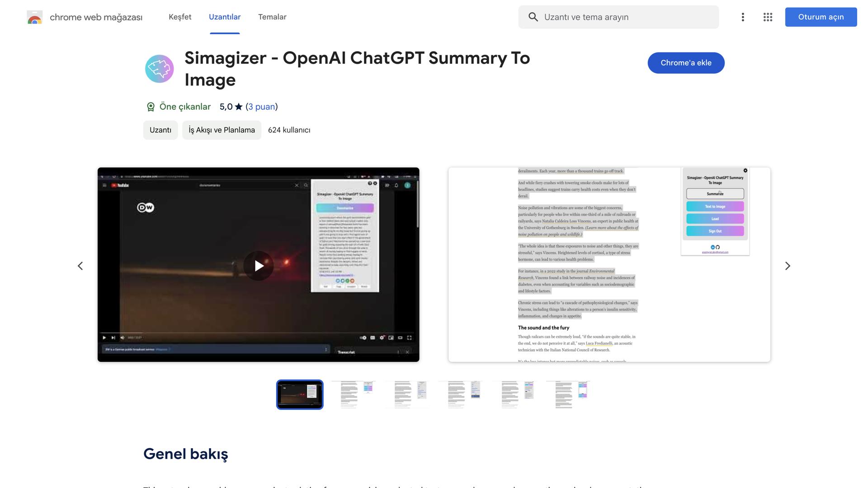Open the Google apps grid
868x488 pixels.
768,17
